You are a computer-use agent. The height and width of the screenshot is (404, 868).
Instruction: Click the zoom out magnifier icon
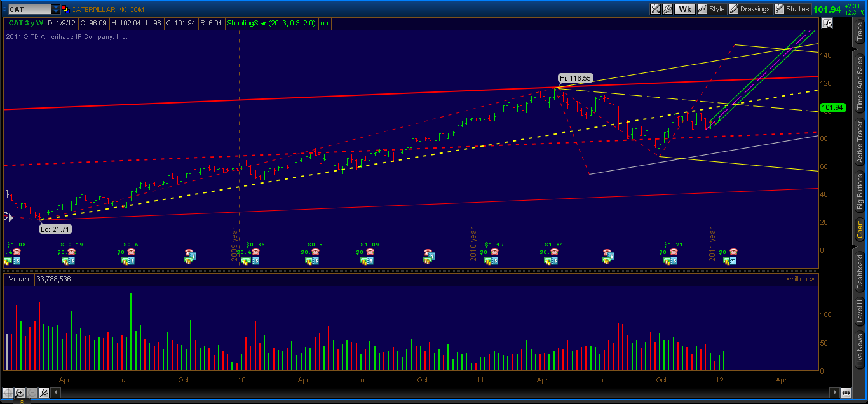pos(31,393)
